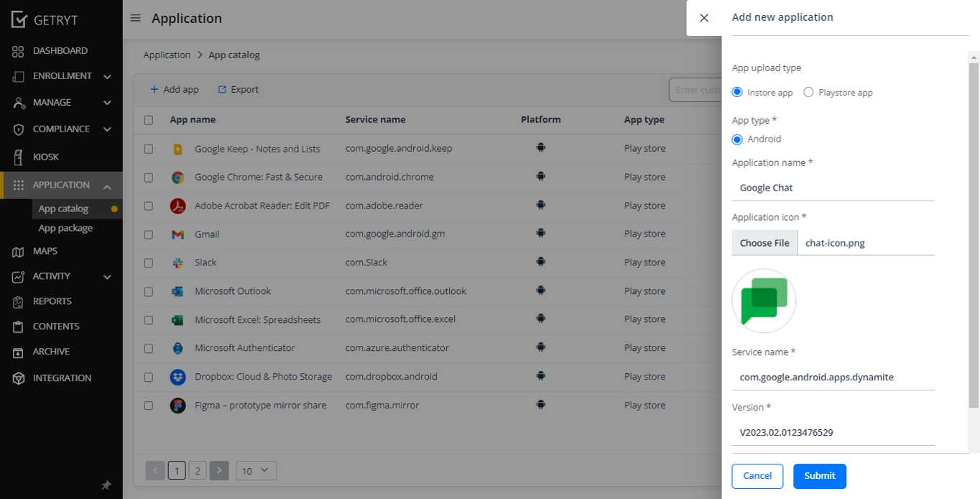The height and width of the screenshot is (499, 980).
Task: Click the Dropbox app icon
Action: tap(177, 377)
